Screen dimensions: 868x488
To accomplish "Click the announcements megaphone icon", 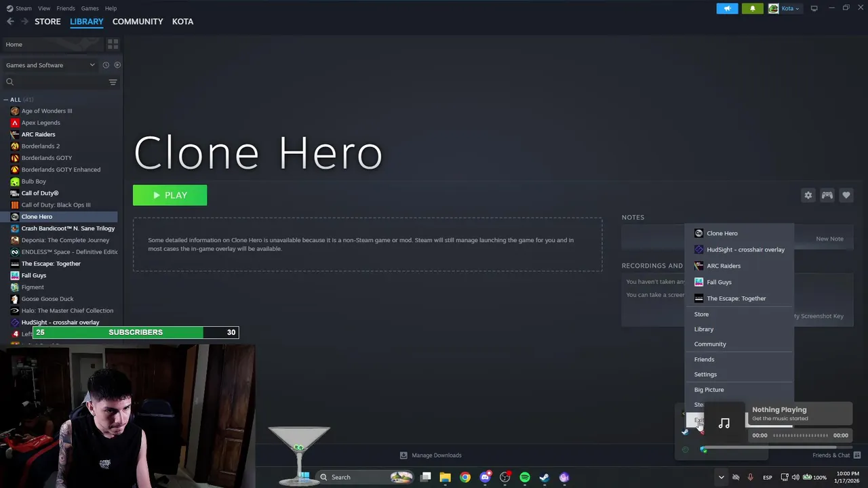I will (727, 8).
